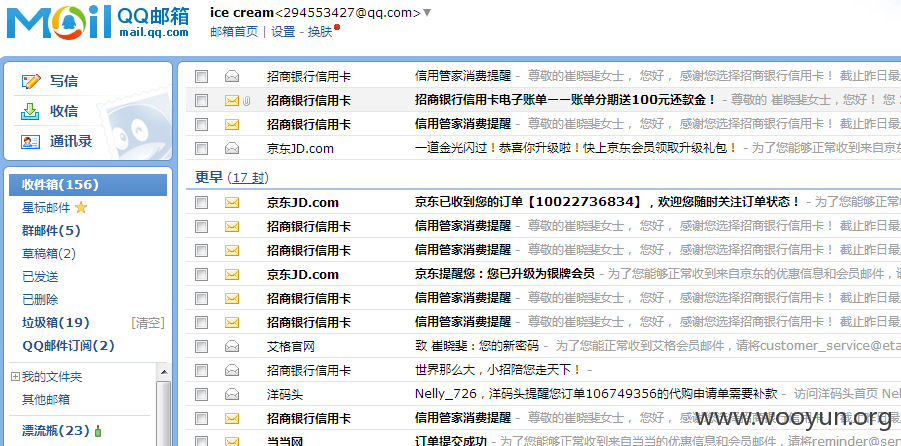Click sender name 洋码头
Viewport: 901px width, 446px height.
point(284,394)
